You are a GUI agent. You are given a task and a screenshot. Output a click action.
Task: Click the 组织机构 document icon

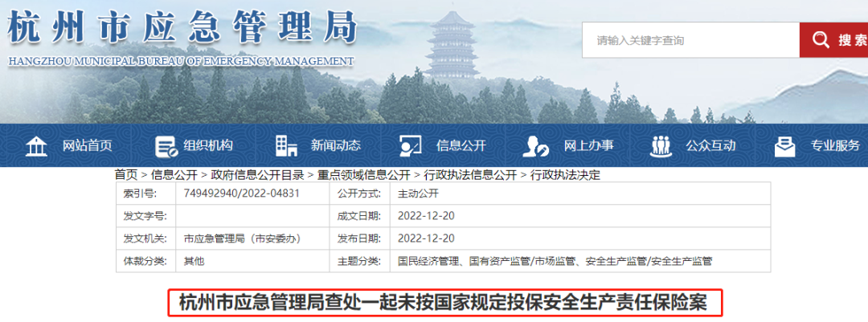(x=166, y=146)
